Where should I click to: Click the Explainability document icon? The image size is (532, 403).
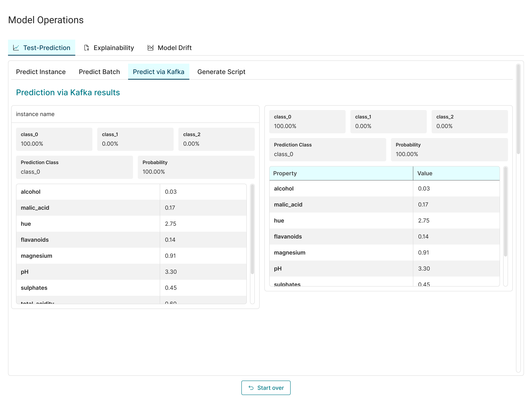click(87, 48)
